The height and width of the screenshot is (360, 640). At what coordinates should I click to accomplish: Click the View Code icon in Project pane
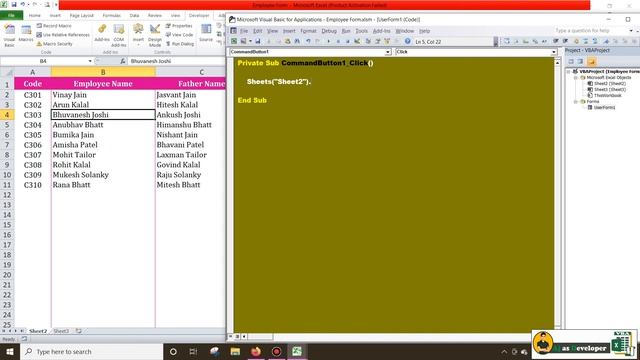point(571,62)
